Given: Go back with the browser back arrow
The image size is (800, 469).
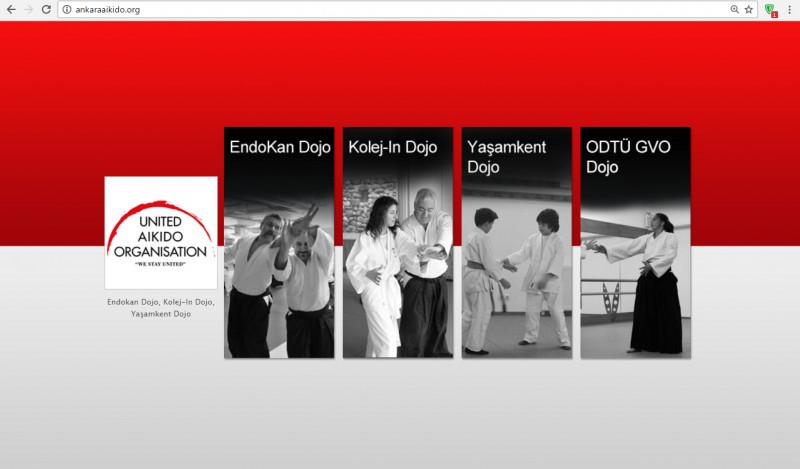Looking at the screenshot, I should [11, 9].
